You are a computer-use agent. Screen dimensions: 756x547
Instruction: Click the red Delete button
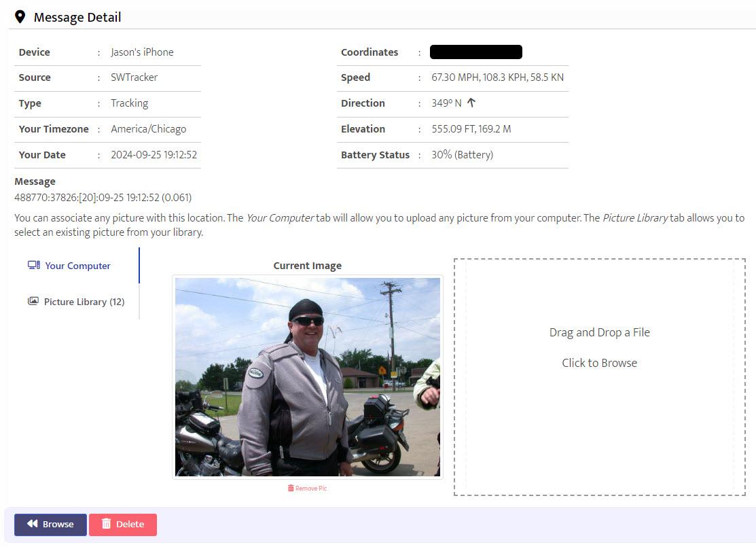tap(123, 525)
